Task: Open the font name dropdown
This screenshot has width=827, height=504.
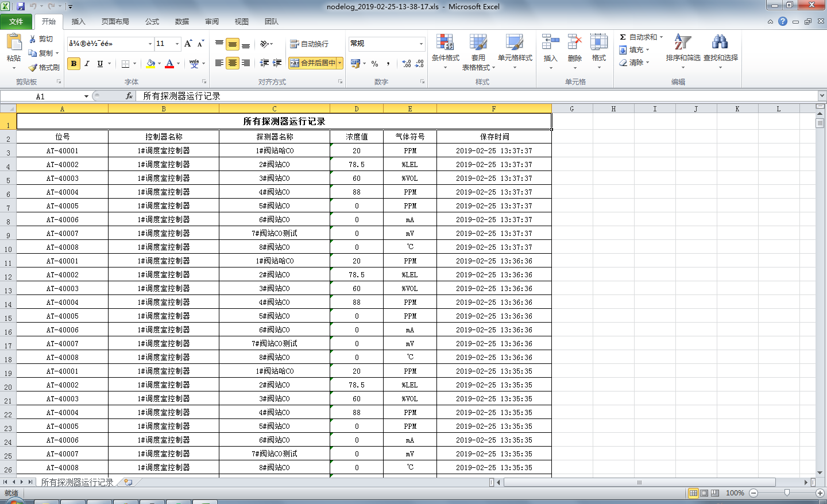Action: (150, 44)
